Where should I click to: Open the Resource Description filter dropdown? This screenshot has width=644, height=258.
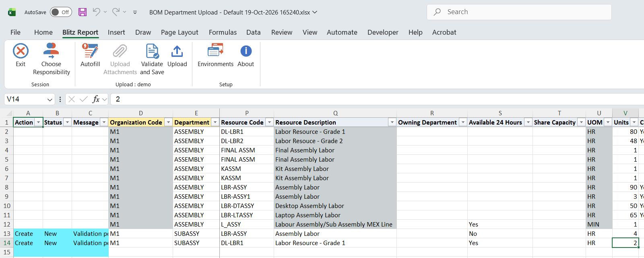[x=392, y=122]
